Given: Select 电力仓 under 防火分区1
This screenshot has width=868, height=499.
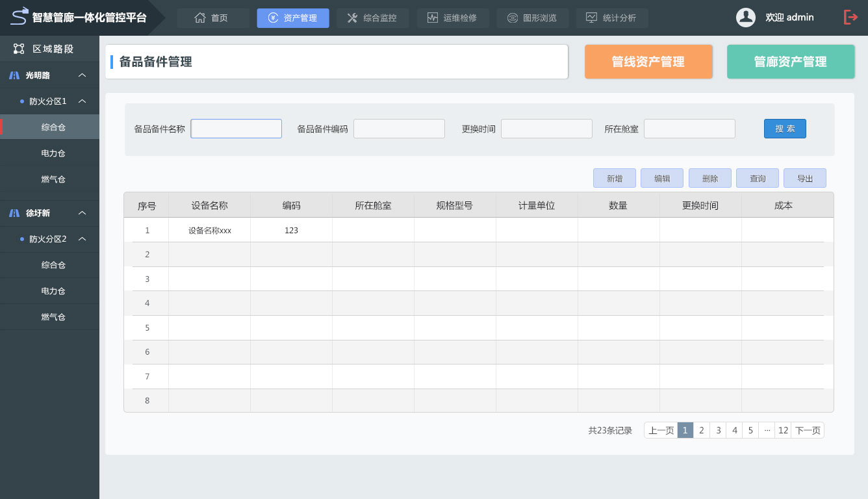Looking at the screenshot, I should 53,153.
